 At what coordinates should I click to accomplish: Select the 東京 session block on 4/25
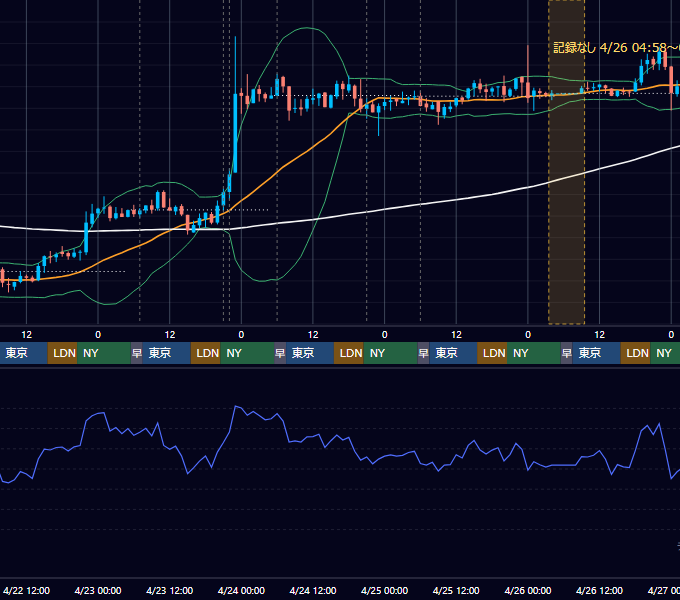coord(453,353)
